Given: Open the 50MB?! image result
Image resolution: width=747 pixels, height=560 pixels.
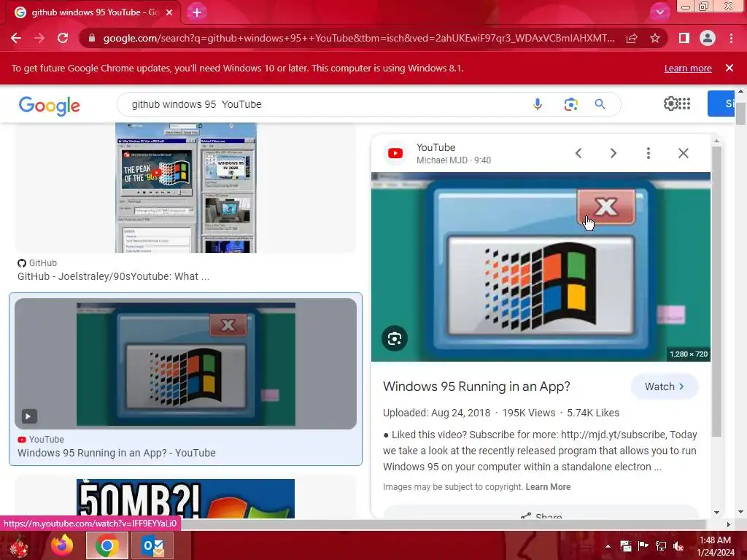Looking at the screenshot, I should point(185,498).
